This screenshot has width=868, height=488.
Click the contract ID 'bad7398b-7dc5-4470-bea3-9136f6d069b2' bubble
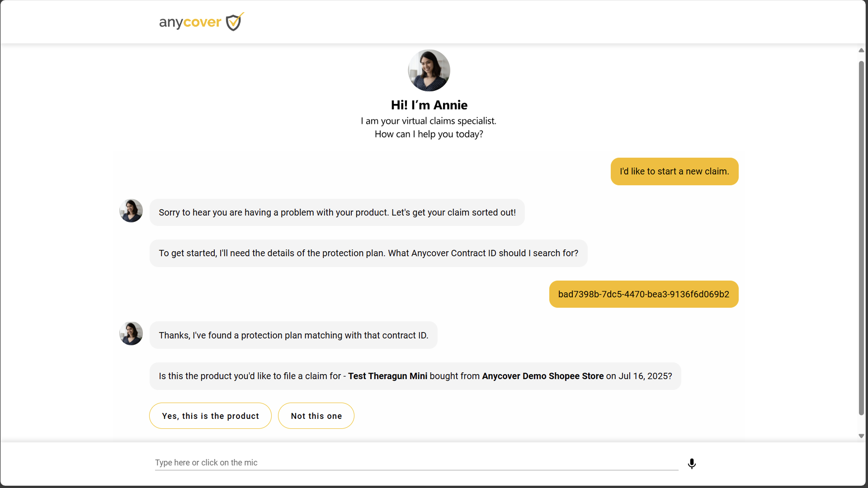tap(644, 294)
